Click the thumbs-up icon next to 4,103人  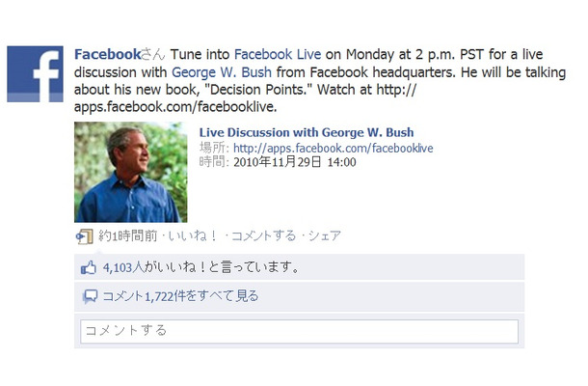[89, 267]
